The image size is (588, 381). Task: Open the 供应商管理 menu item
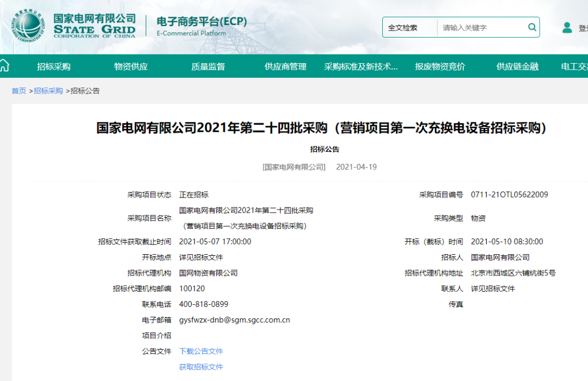285,66
